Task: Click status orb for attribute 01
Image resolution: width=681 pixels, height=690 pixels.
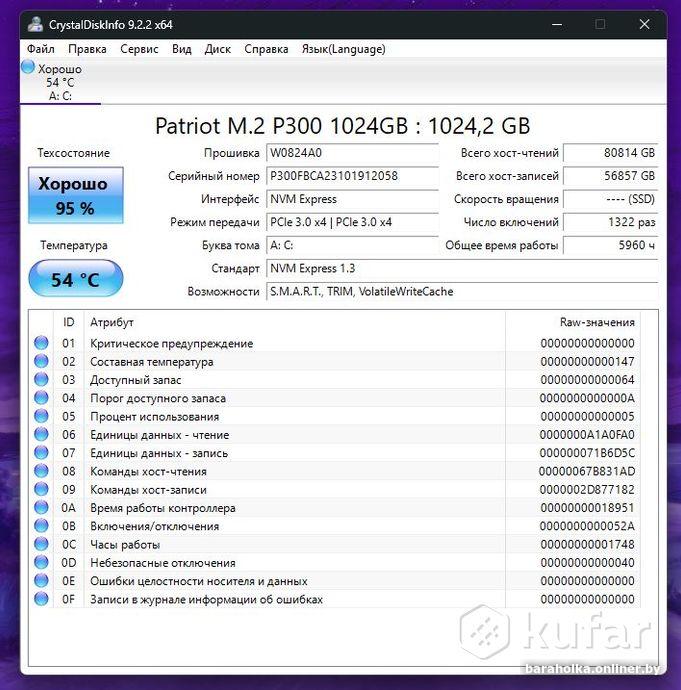Action: [41, 343]
